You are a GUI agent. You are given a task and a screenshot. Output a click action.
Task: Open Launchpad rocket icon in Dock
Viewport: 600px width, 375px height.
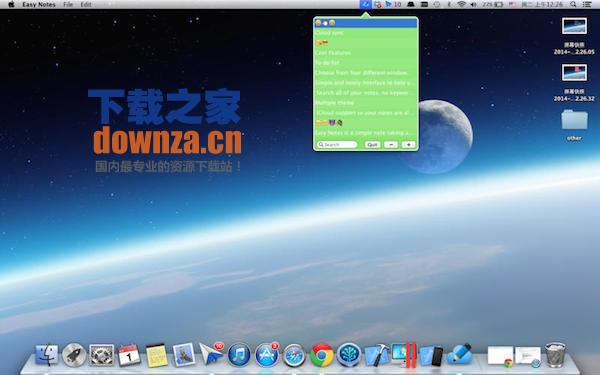[x=74, y=355]
